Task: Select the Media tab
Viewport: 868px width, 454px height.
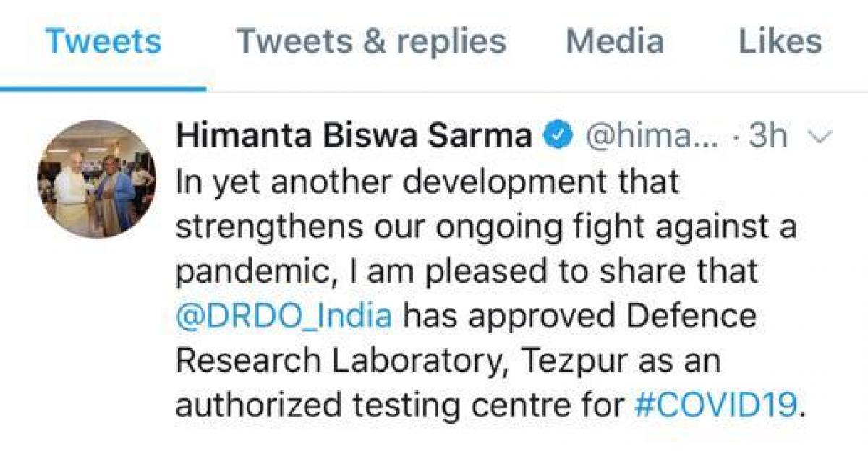Action: pos(615,42)
